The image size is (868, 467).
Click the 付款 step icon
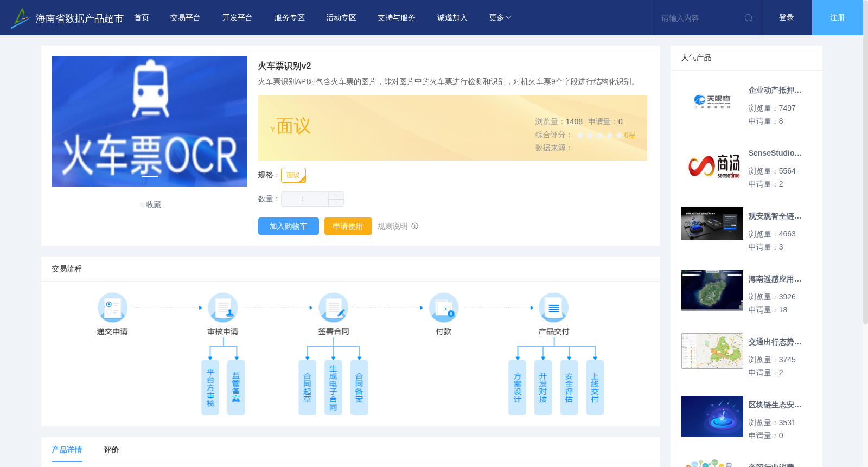444,308
